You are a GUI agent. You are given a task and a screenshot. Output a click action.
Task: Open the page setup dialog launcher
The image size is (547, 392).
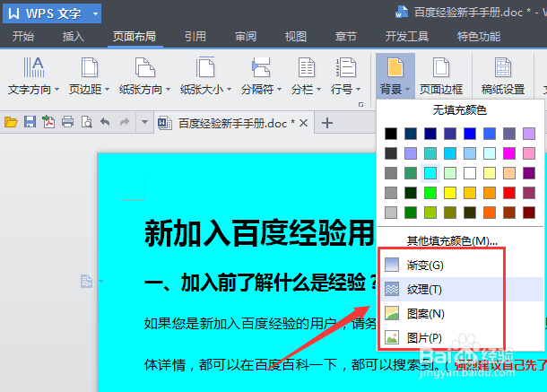[x=360, y=104]
